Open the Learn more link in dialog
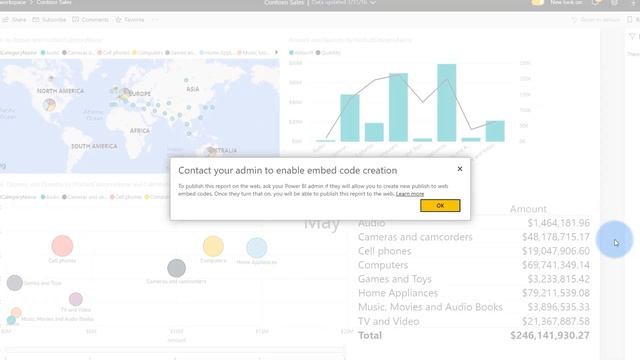Viewport: 640px width, 360px height. (x=410, y=194)
